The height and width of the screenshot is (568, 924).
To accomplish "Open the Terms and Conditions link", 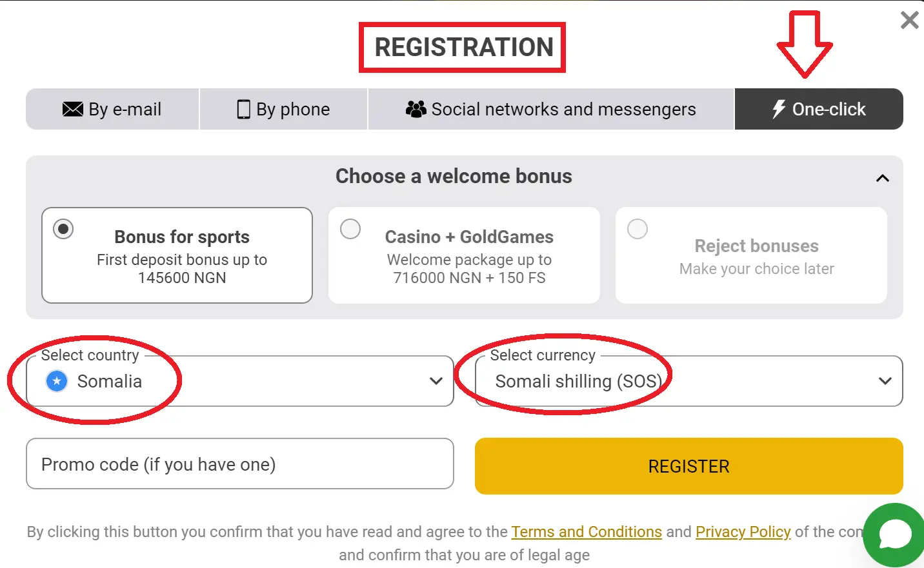I will 587,532.
